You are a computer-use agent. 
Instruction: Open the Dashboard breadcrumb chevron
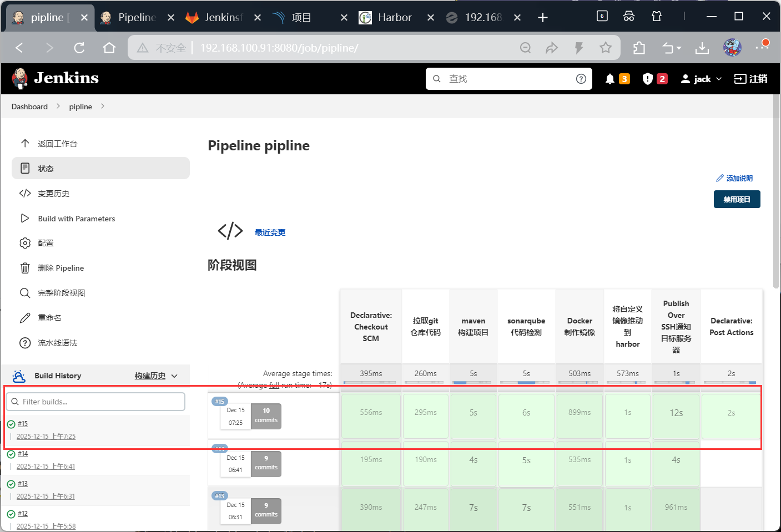[58, 106]
